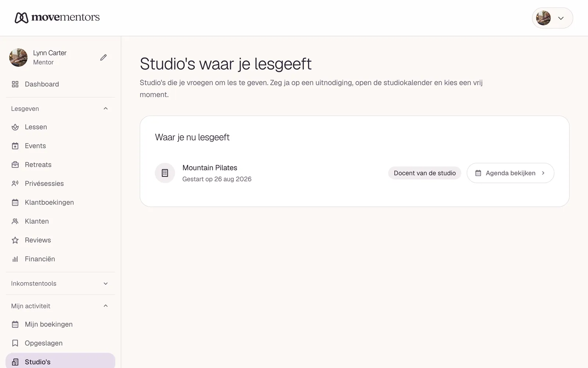Open Opgeslagen saved items

pyautogui.click(x=60, y=343)
